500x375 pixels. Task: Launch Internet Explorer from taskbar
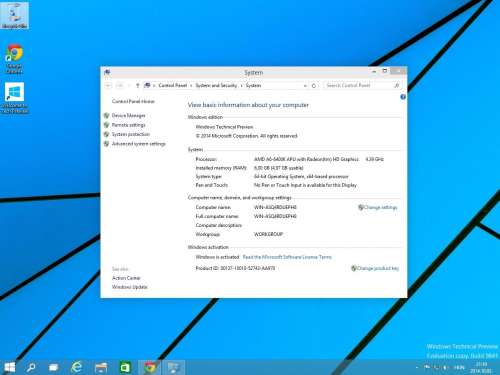click(x=77, y=367)
